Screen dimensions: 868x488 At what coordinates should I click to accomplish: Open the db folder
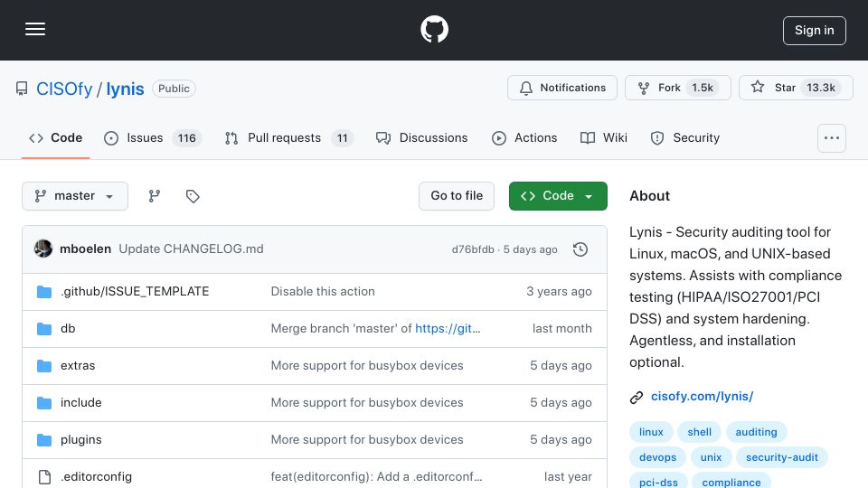[x=68, y=329]
